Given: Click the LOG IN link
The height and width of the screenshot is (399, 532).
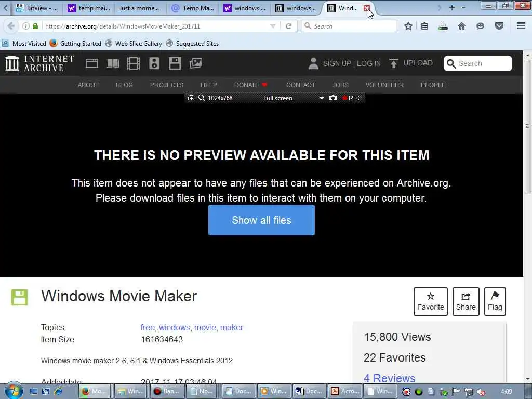Looking at the screenshot, I should pos(369,63).
